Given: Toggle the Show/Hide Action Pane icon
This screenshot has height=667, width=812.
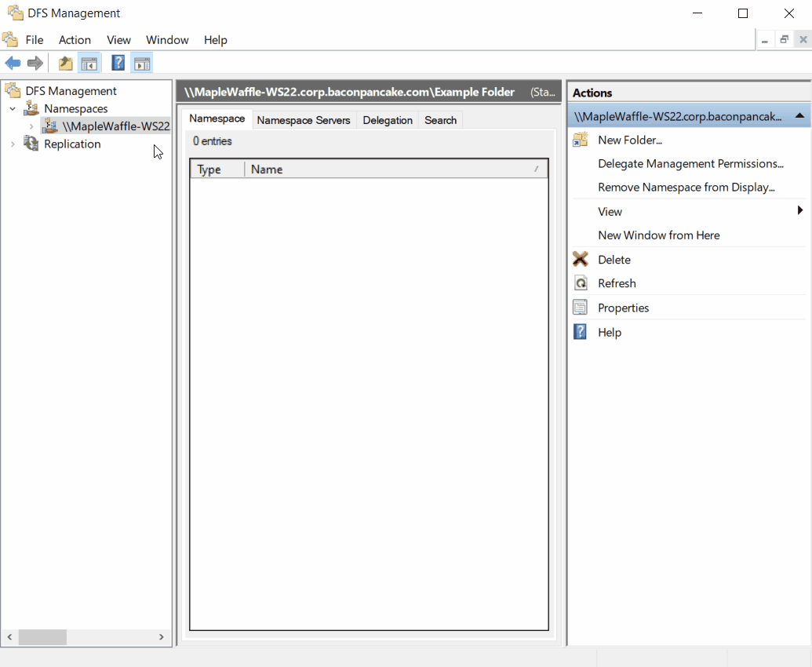Looking at the screenshot, I should (142, 63).
